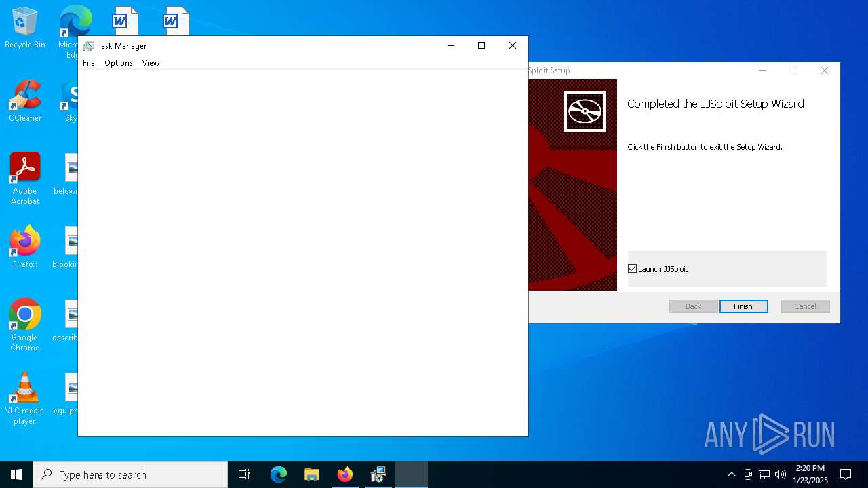Open the View menu in Task Manager
Viewport: 868px width, 488px height.
point(151,63)
